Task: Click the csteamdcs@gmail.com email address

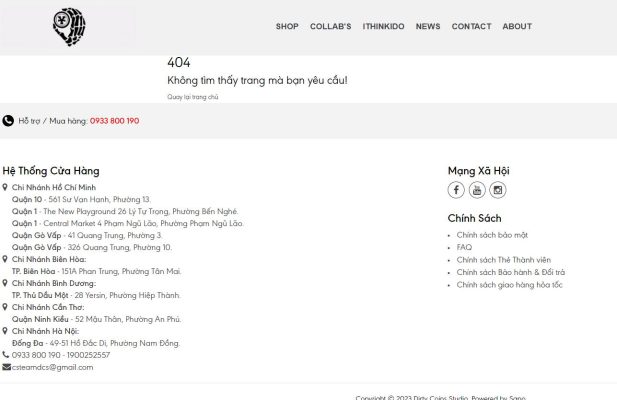Action: click(x=53, y=367)
